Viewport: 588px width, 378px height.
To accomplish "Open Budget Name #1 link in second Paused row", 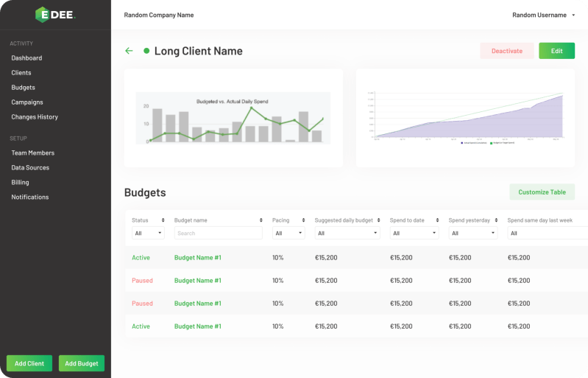I will pos(198,304).
